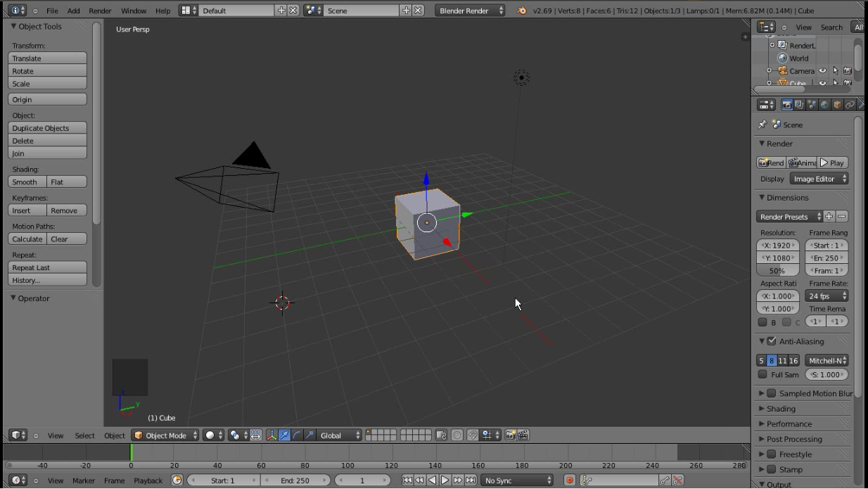This screenshot has width=868, height=489.
Task: Open the Display Image Editor dropdown
Action: (819, 179)
